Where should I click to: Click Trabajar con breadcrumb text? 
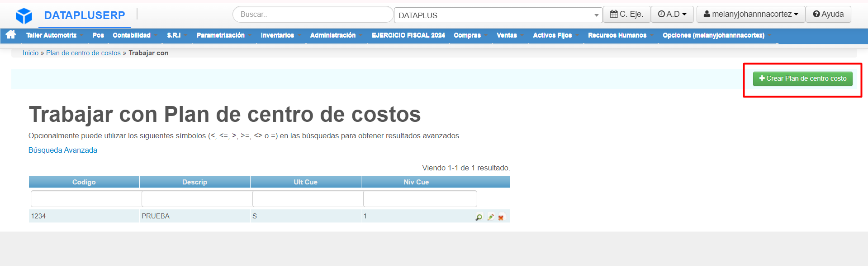(x=148, y=53)
